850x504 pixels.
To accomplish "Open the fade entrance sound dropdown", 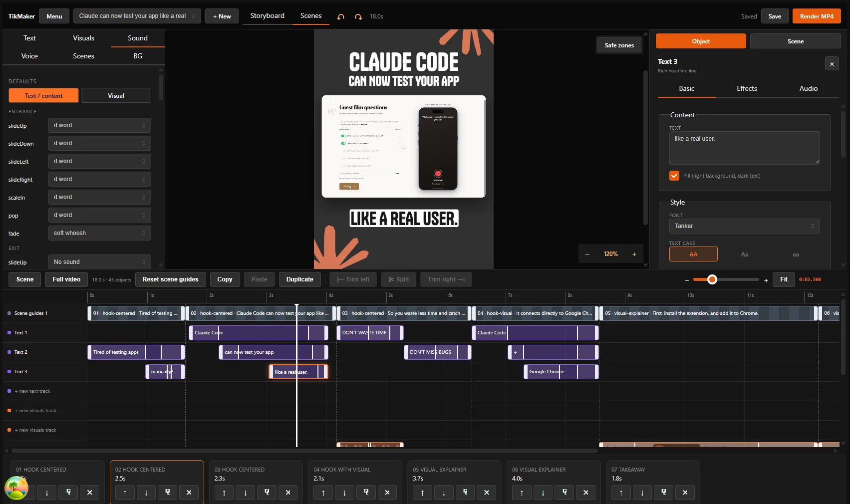I will (x=99, y=233).
